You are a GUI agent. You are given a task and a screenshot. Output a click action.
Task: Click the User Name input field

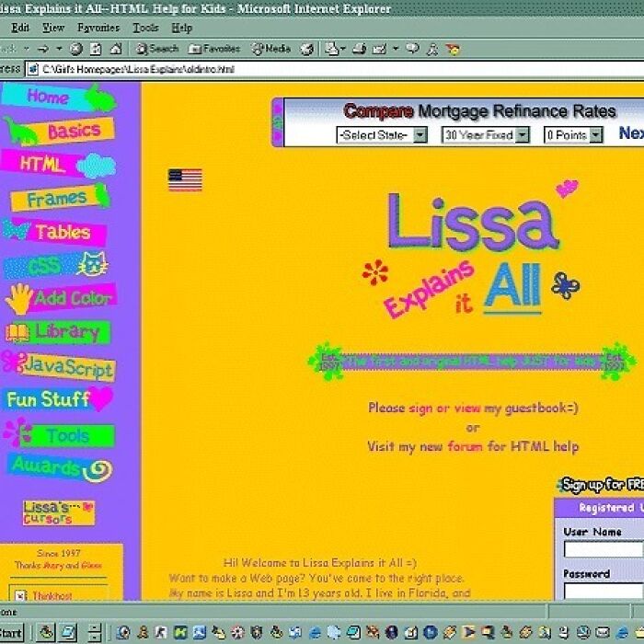point(604,549)
